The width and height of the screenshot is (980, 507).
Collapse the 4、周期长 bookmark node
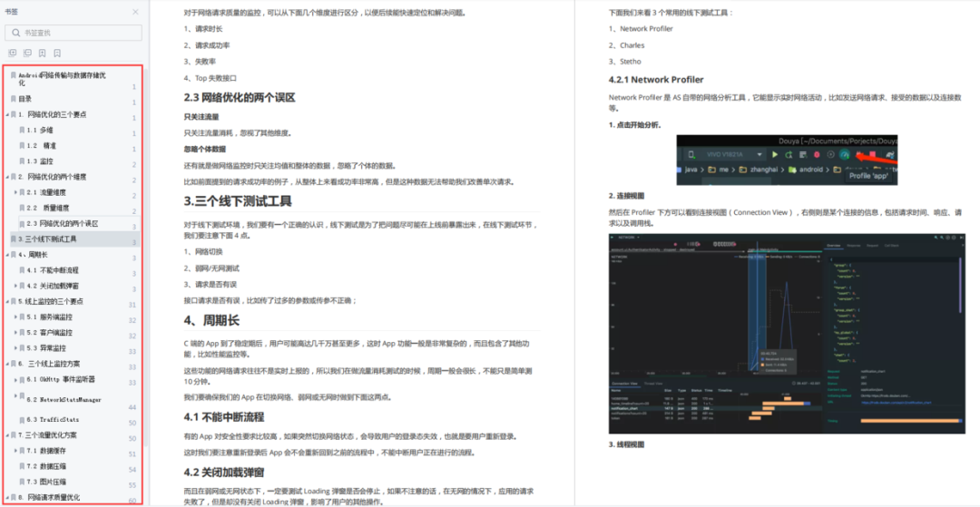[7, 255]
